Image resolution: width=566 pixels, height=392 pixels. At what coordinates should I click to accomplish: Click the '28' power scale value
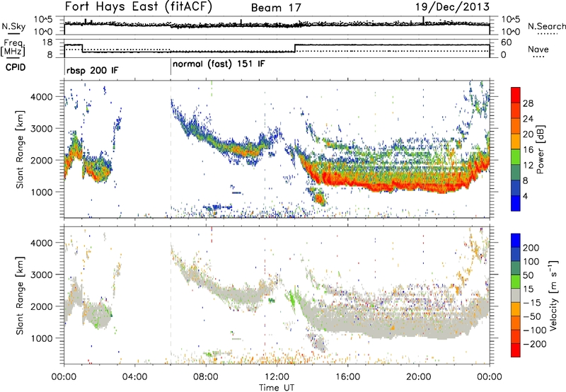coord(528,103)
